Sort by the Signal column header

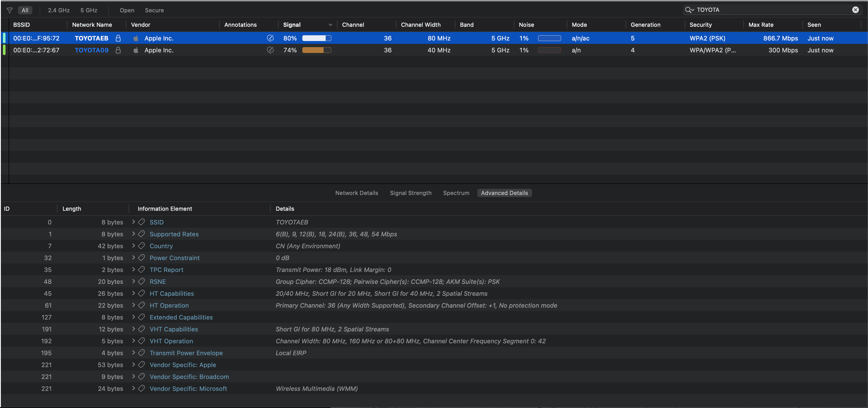(x=307, y=24)
